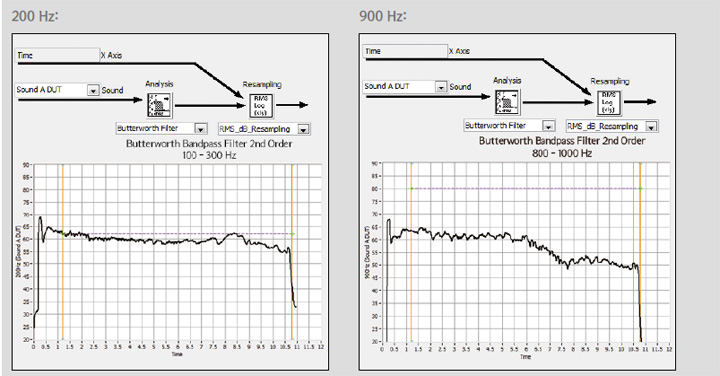This screenshot has height=376, width=720.
Task: Click the purple dashed level line in 200 Hz graph
Action: click(x=177, y=234)
